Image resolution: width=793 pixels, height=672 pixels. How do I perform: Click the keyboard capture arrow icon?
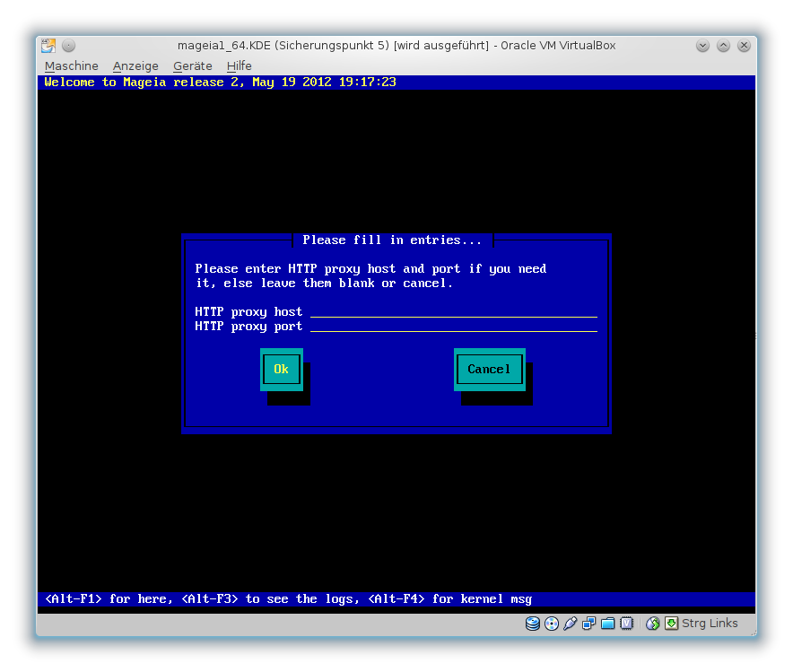click(x=671, y=624)
